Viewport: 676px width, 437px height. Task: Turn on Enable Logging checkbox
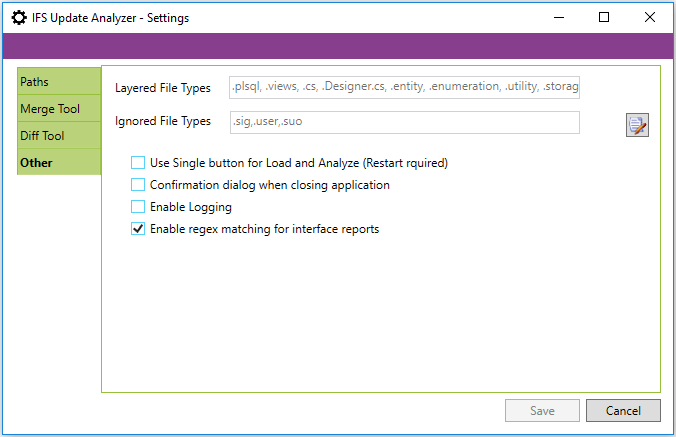pyautogui.click(x=138, y=206)
